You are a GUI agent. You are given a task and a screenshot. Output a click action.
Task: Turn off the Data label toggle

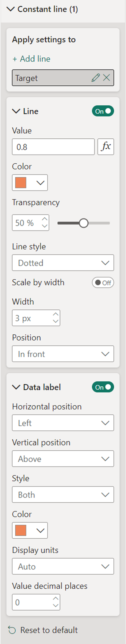point(103,387)
